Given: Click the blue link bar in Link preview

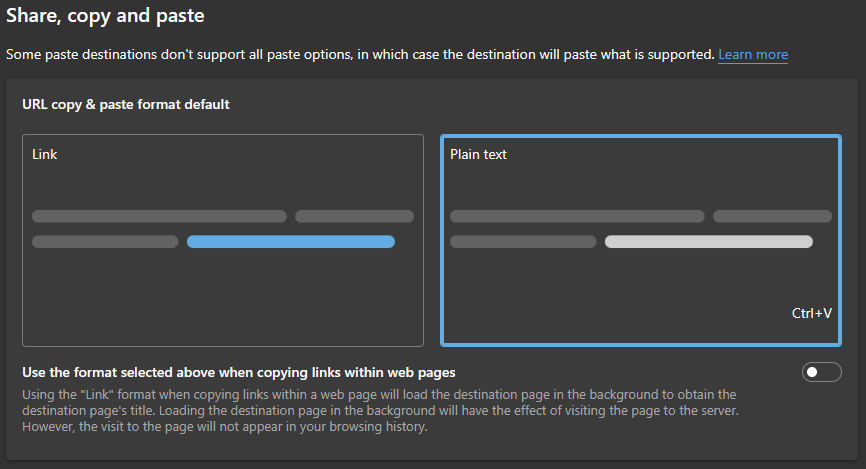Looking at the screenshot, I should (x=290, y=241).
